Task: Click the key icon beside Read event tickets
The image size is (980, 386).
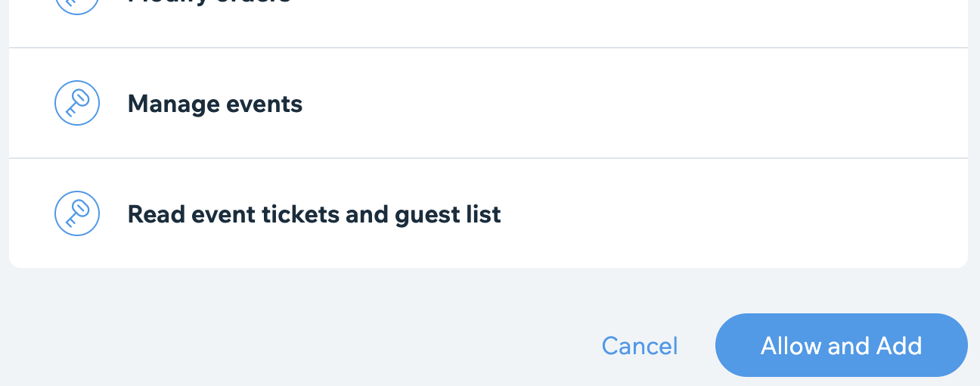Action: pyautogui.click(x=77, y=213)
